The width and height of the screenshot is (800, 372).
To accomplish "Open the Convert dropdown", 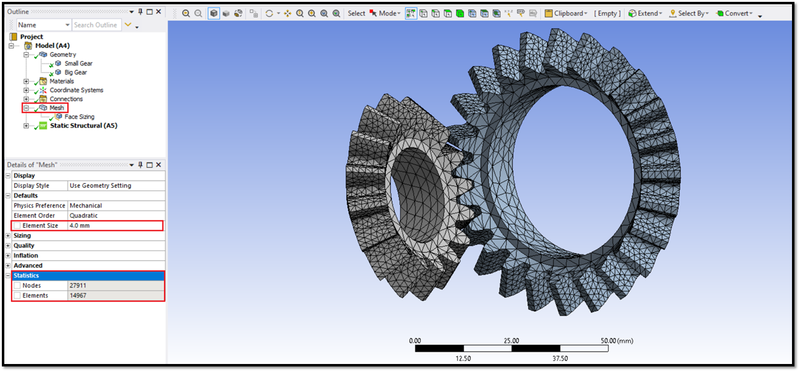I will (x=734, y=13).
